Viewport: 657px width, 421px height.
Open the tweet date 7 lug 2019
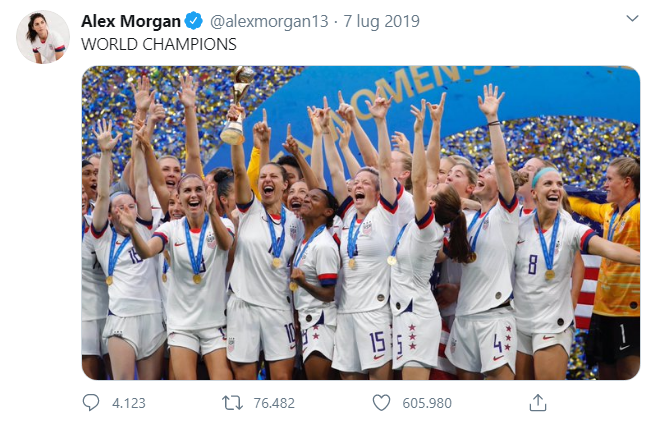click(x=382, y=21)
